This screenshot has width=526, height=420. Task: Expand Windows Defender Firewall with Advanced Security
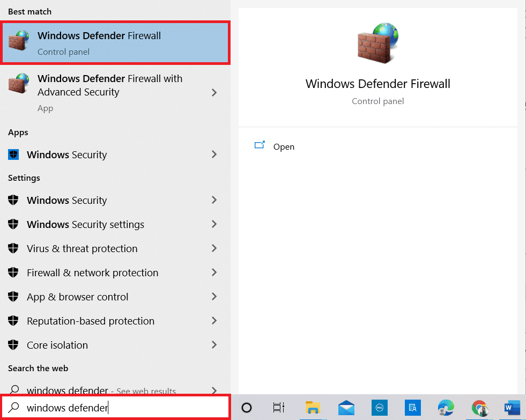(214, 92)
